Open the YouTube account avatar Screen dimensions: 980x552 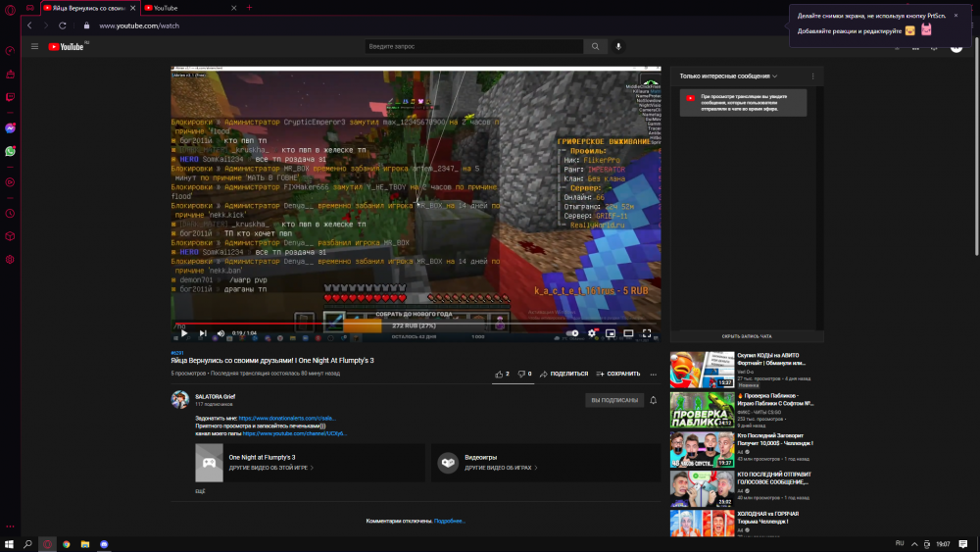point(956,47)
